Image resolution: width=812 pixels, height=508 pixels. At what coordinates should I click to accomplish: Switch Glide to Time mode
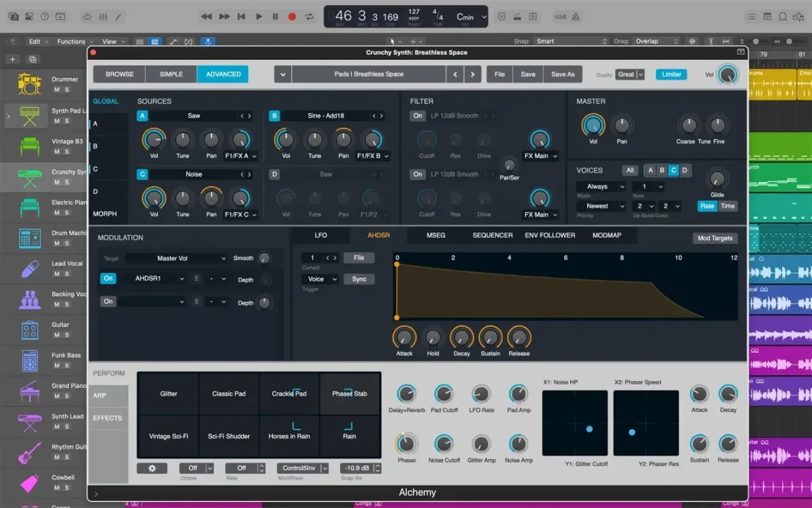(727, 206)
